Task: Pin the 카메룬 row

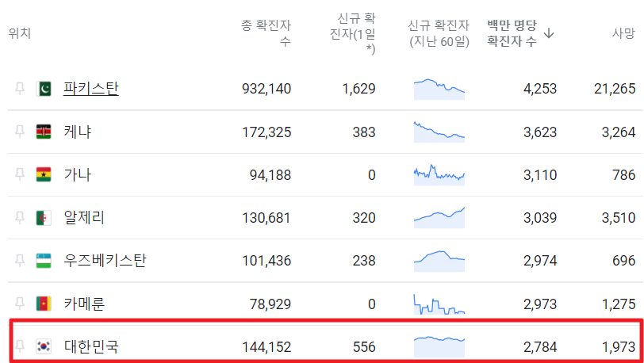Action: click(20, 304)
